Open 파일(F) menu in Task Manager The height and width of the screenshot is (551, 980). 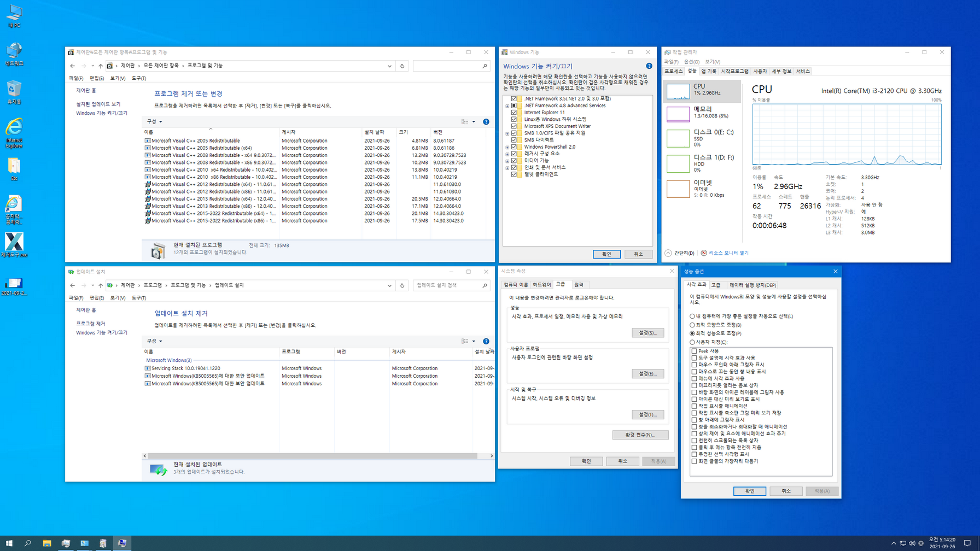(x=671, y=62)
